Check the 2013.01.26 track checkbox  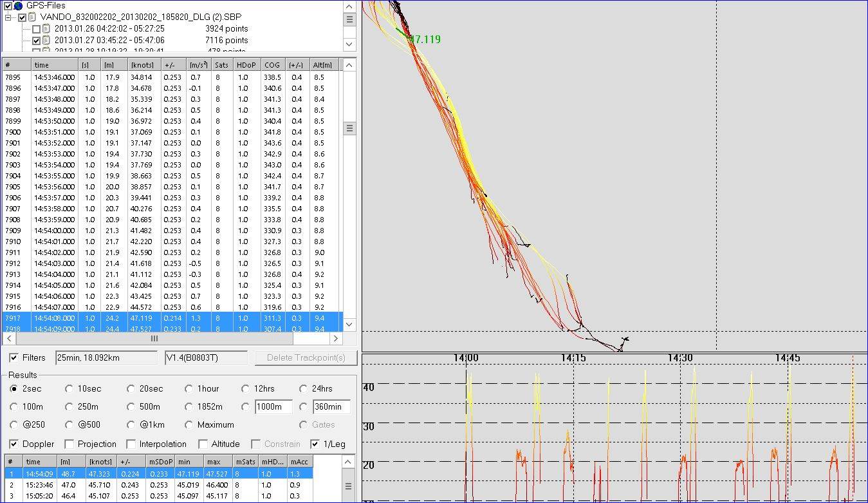pos(36,29)
